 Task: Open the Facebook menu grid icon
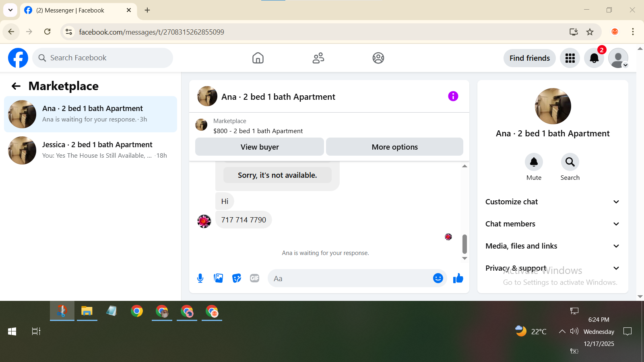click(x=570, y=58)
